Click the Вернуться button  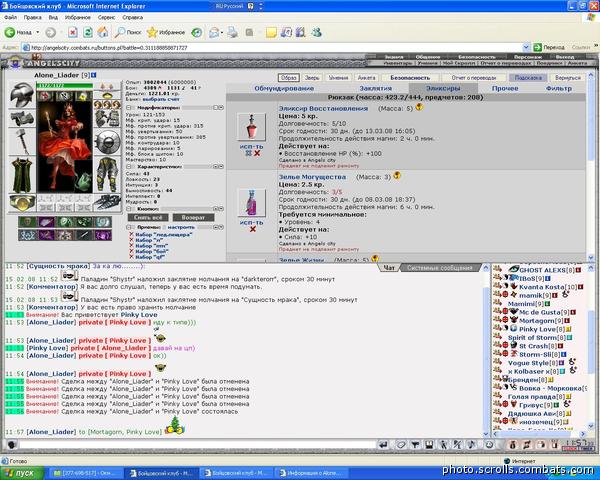point(568,78)
